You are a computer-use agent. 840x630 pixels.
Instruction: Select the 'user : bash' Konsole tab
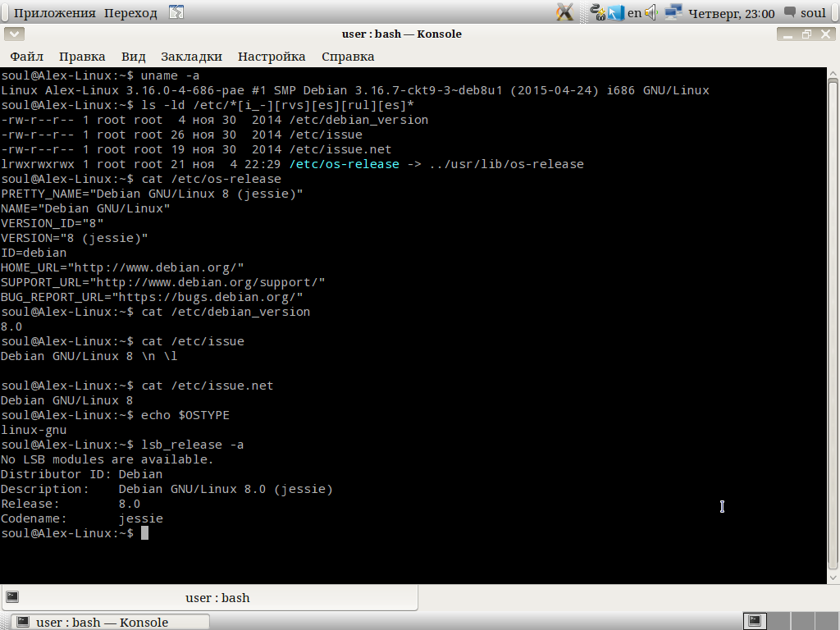point(209,598)
